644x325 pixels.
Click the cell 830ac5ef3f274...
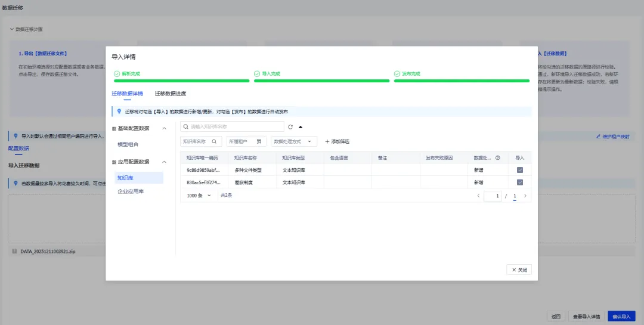pos(204,182)
